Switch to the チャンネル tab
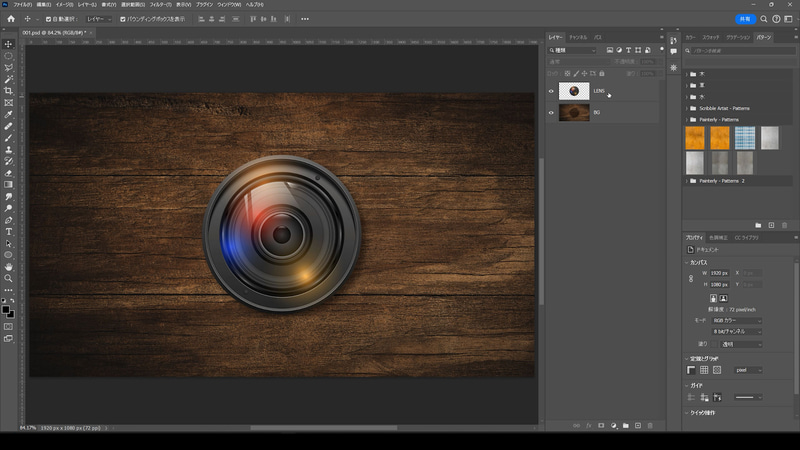The image size is (800, 450). (x=578, y=37)
